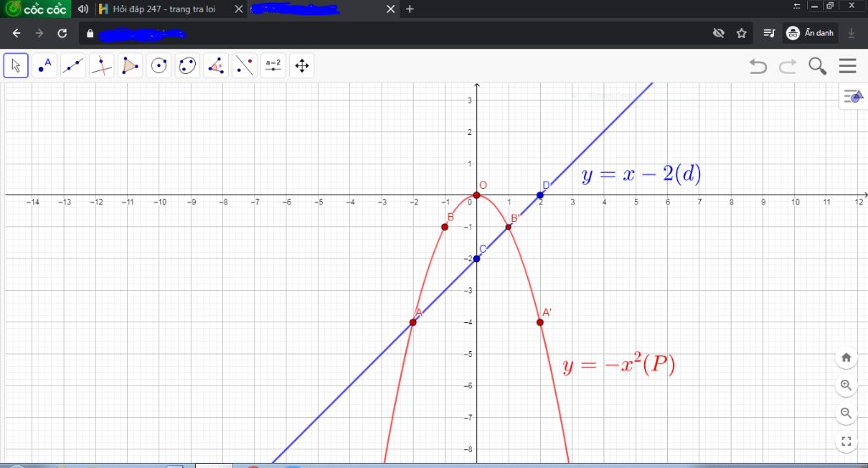Go forward in browser history
The height and width of the screenshot is (468, 868).
39,33
